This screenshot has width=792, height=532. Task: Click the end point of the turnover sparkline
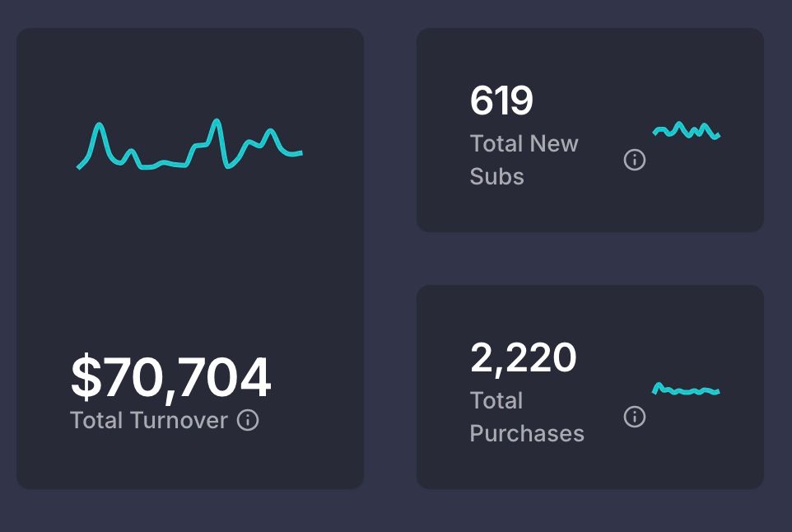tap(301, 153)
